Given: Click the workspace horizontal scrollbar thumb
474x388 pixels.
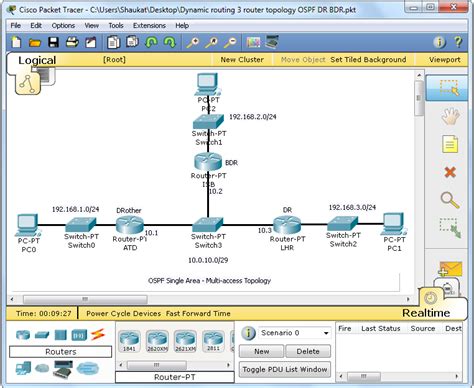Looking at the screenshot, I should (85, 299).
